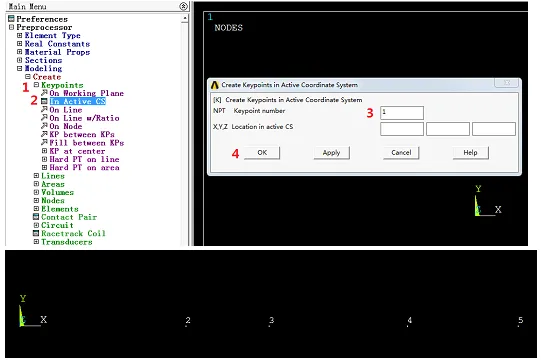Collapse the Modeling node
Screen dimensions: 543x362
20,68
